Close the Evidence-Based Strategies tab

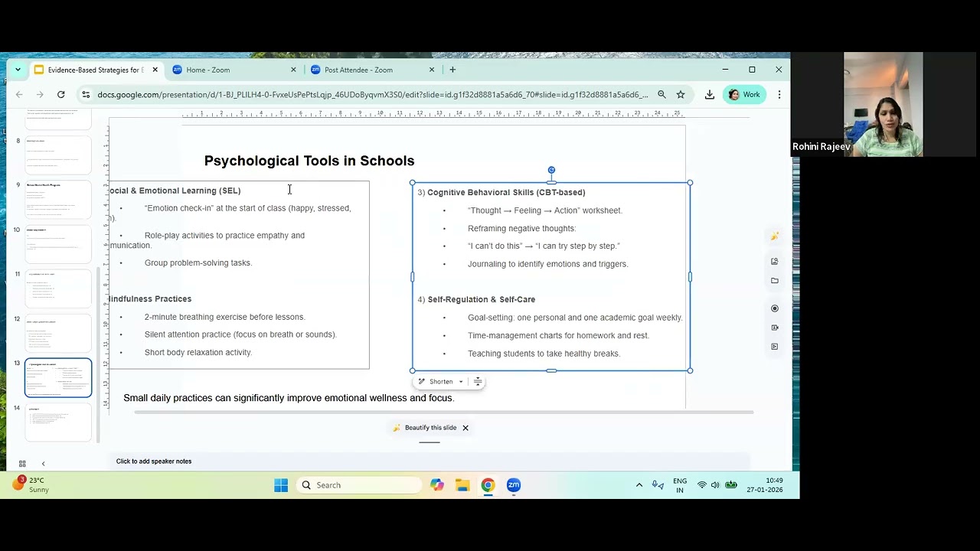(155, 70)
